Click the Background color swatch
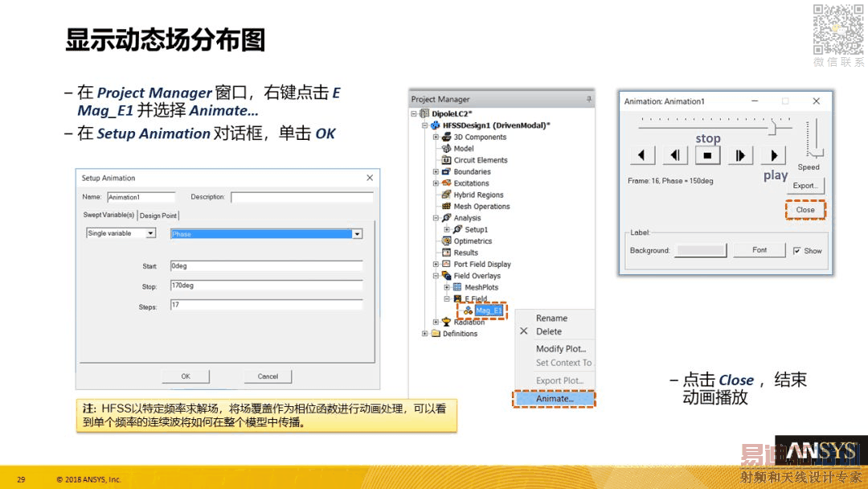868x489 pixels. coord(701,250)
